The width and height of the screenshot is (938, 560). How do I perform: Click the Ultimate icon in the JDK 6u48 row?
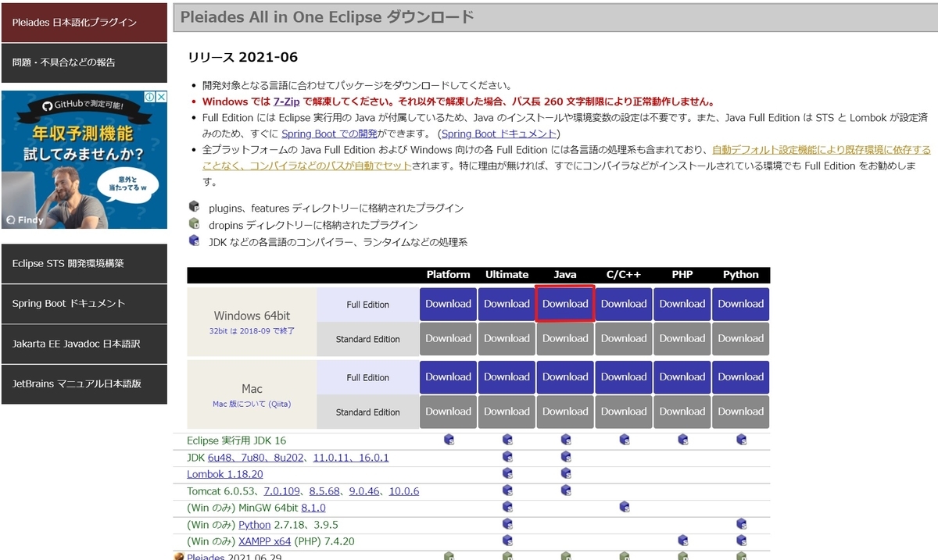[507, 457]
